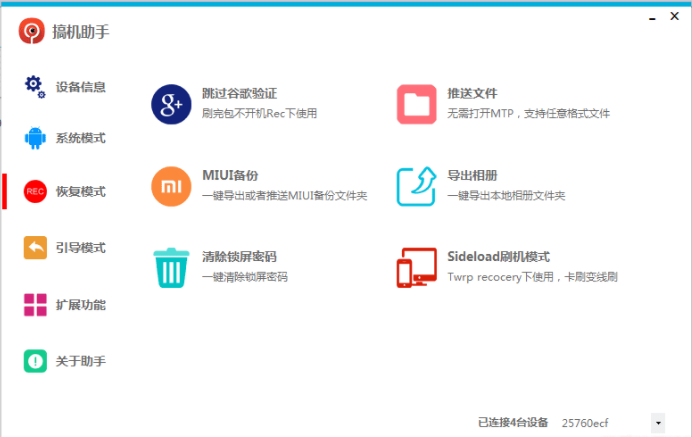Click the trash can icon for 清除锁屏密码
The width and height of the screenshot is (692, 437).
[x=171, y=267]
